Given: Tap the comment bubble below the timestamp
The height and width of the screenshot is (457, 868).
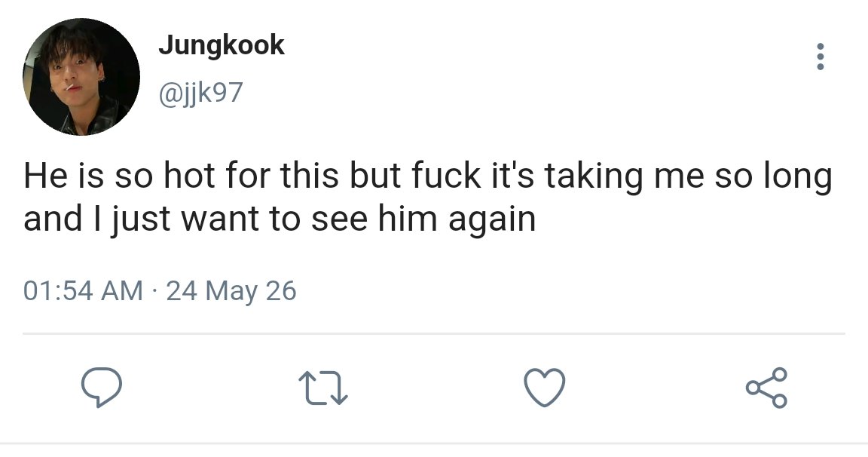Looking at the screenshot, I should coord(101,387).
